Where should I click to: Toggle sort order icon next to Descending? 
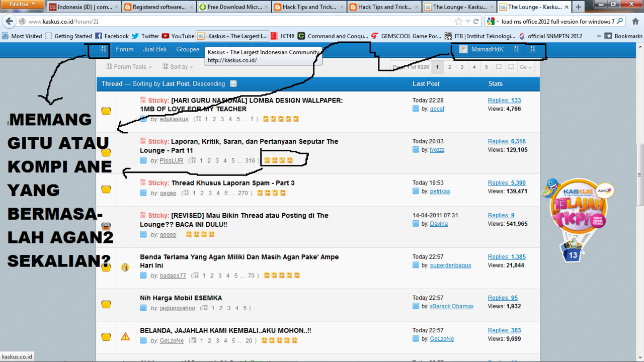[x=233, y=84]
